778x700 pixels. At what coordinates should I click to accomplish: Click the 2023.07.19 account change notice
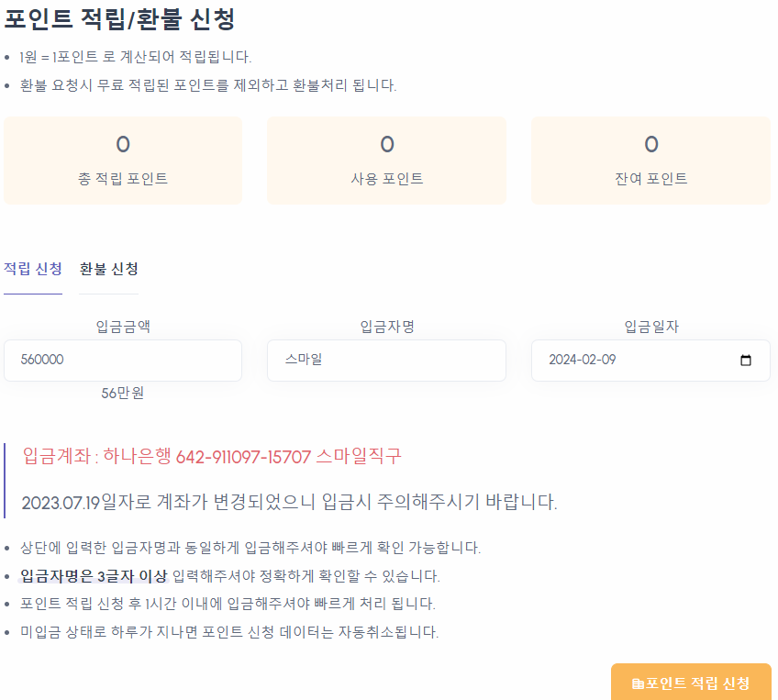[289, 502]
